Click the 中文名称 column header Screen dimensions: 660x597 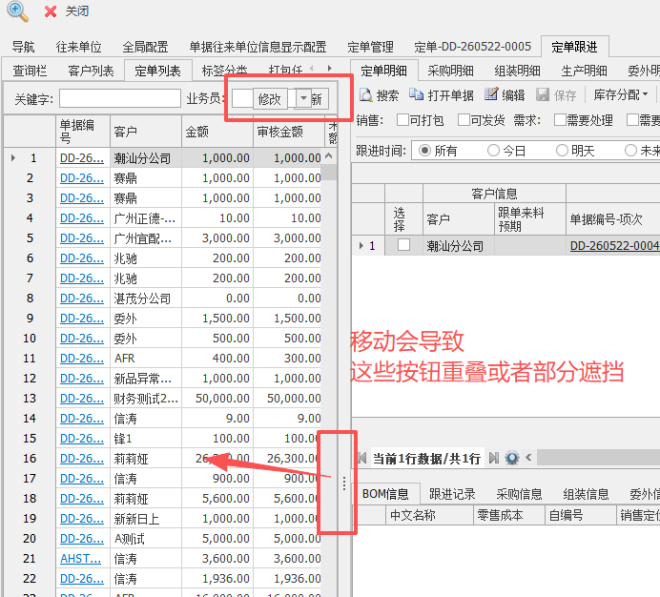[x=429, y=515]
